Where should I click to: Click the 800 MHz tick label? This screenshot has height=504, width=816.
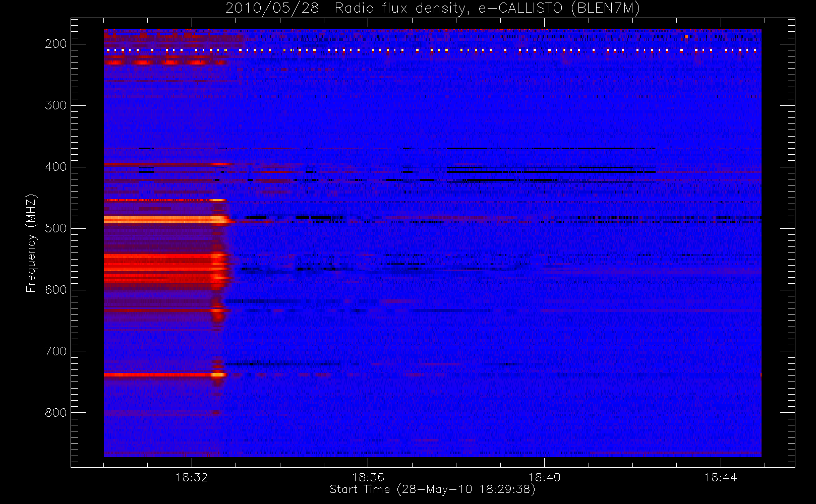tap(55, 413)
